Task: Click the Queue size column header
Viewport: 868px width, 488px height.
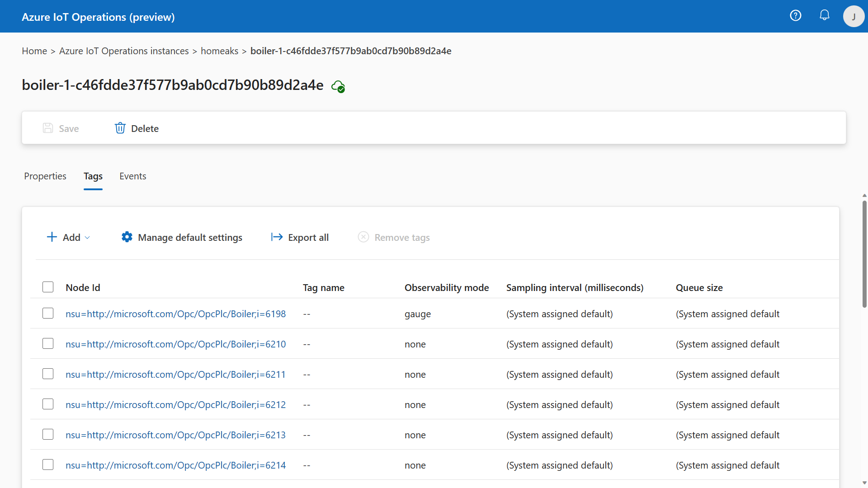Action: click(x=699, y=288)
